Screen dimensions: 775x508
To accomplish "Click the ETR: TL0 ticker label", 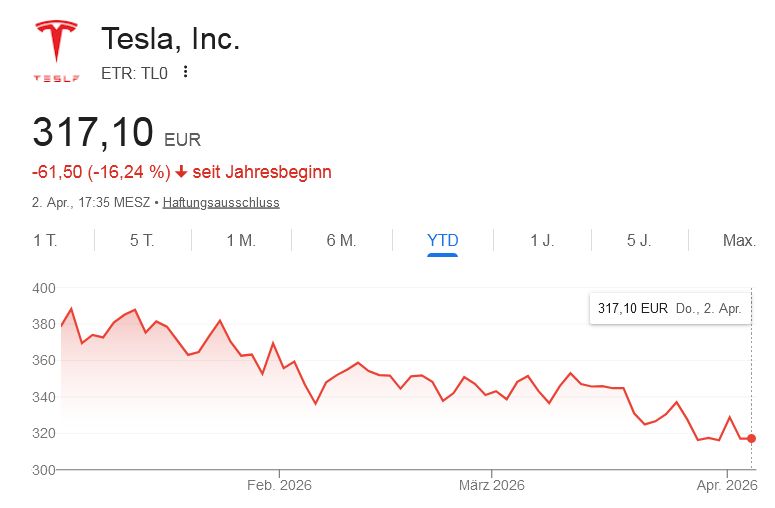I will 133,72.
